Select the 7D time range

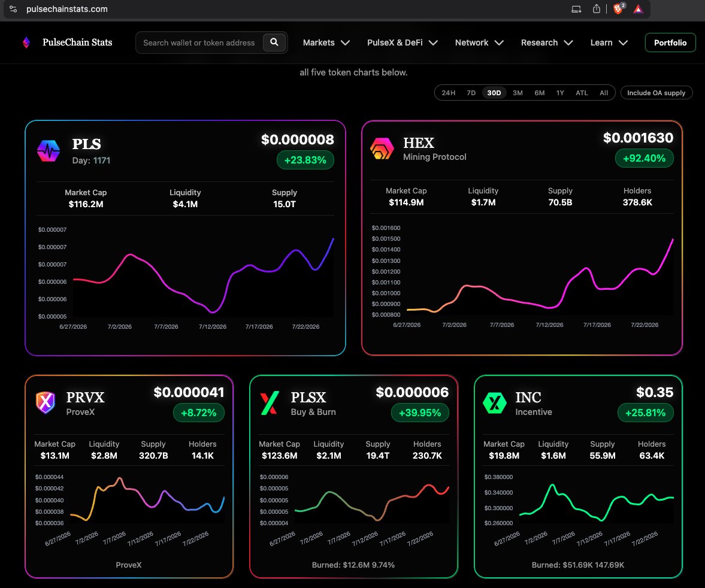tap(471, 93)
